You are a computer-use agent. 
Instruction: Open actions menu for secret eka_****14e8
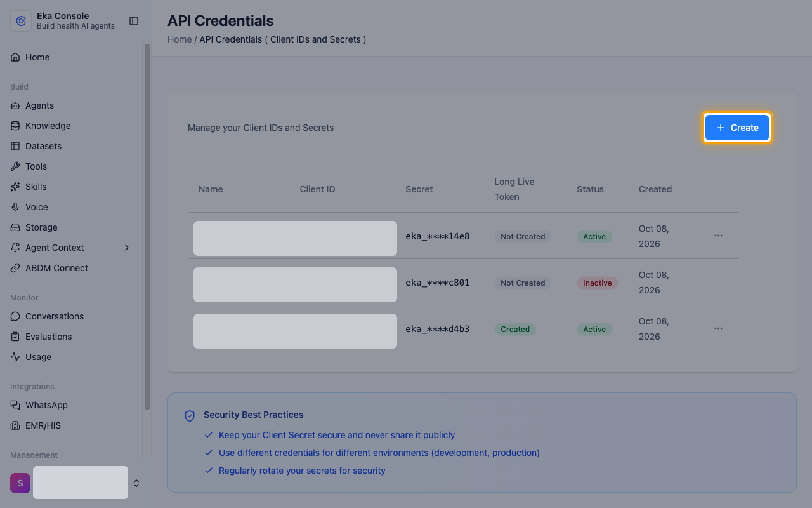click(x=718, y=236)
